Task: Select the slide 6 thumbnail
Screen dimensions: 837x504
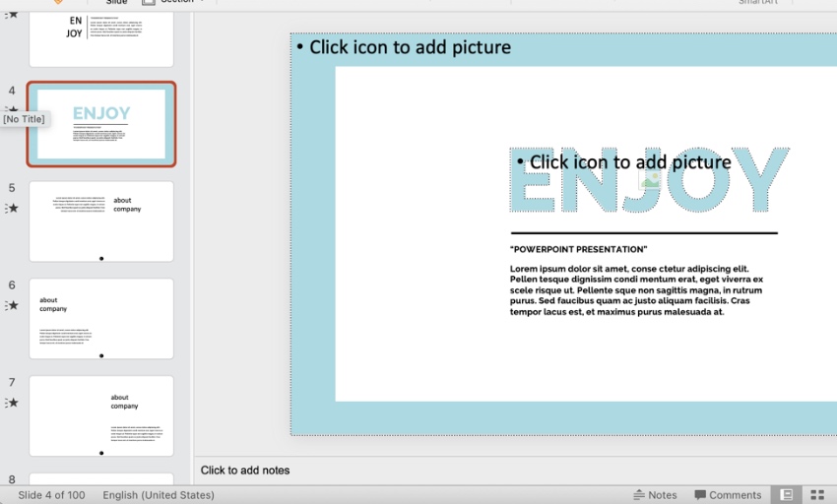Action: (101, 319)
